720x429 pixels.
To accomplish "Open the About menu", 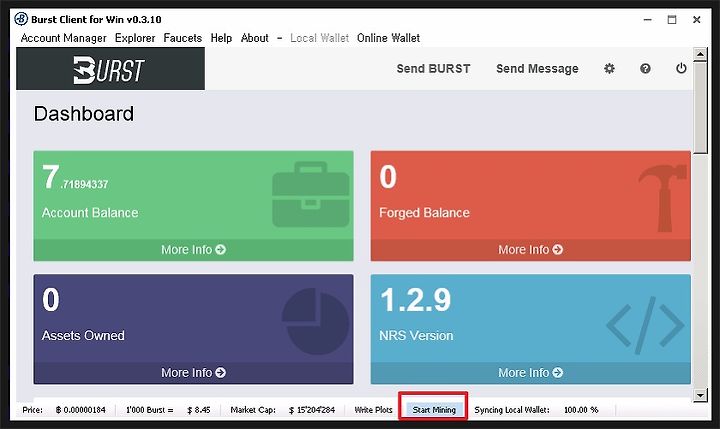I will point(254,38).
